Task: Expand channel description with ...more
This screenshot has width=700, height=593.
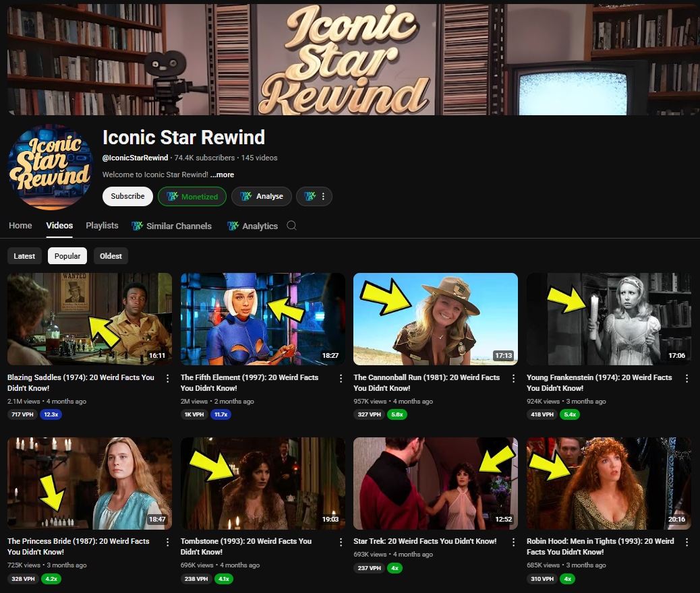Action: (x=222, y=175)
